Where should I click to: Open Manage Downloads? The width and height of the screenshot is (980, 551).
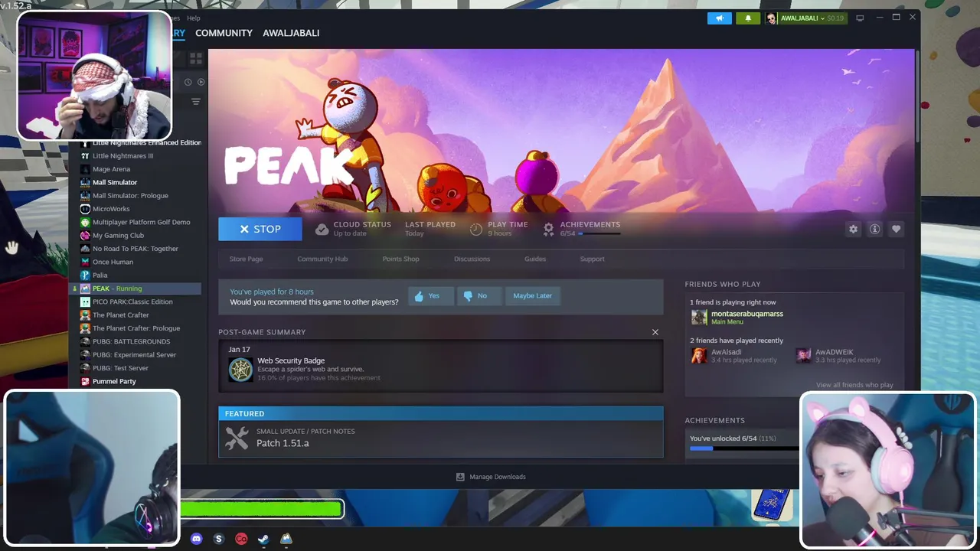491,477
